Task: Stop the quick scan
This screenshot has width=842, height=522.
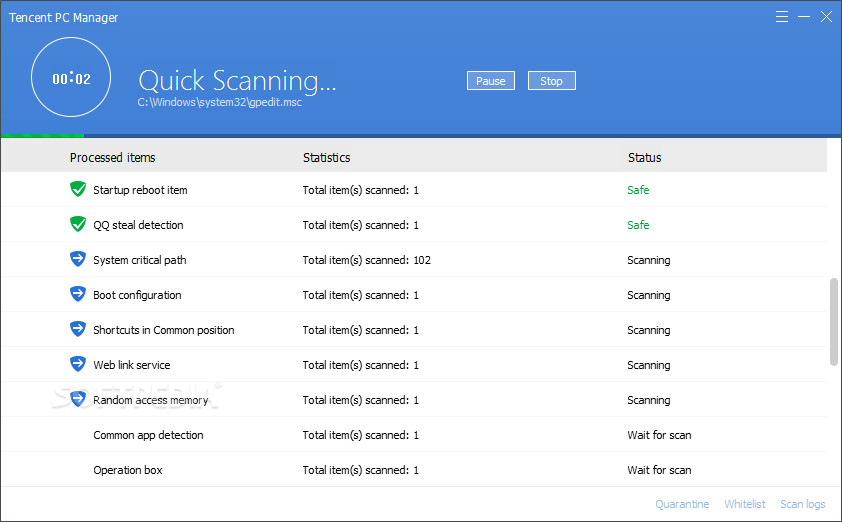Action: click(551, 81)
